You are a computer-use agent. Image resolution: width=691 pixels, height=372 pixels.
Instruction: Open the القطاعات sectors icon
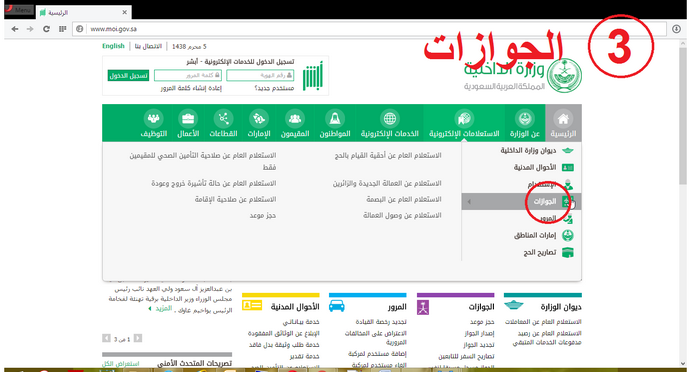(223, 119)
